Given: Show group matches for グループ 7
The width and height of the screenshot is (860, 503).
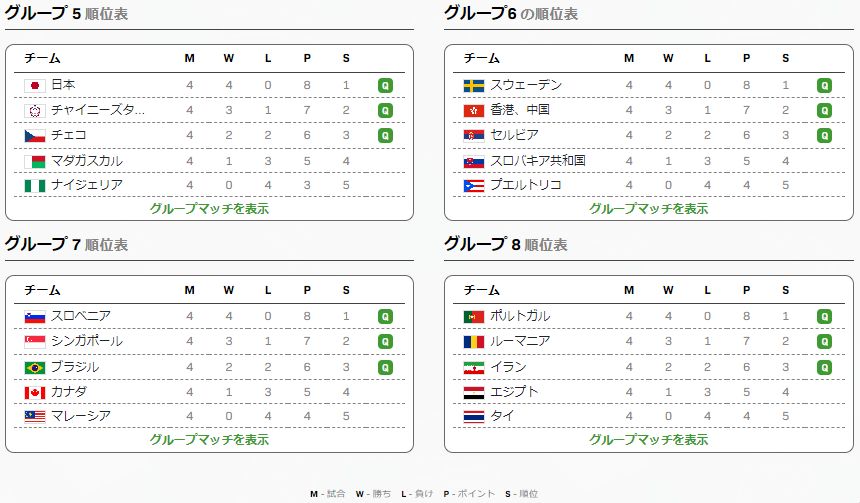Looking at the screenshot, I should tap(209, 439).
